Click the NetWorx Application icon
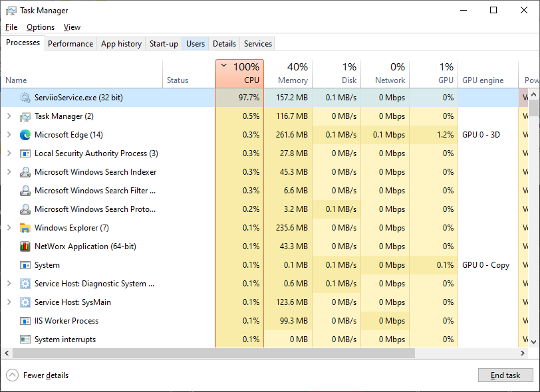The image size is (540, 392). 25,246
